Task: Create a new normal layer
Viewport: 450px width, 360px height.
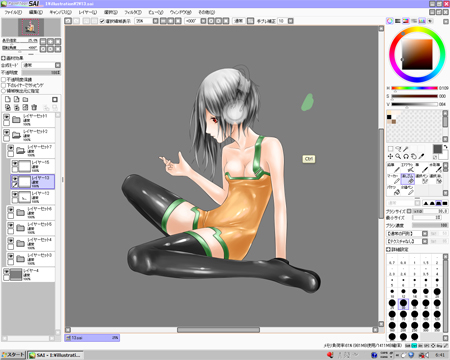Action: pyautogui.click(x=8, y=99)
